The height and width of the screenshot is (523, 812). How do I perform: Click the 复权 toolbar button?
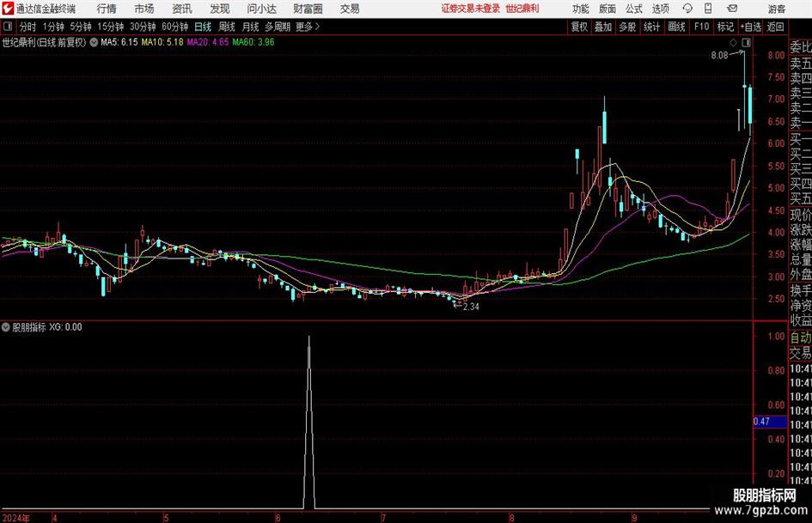(579, 27)
